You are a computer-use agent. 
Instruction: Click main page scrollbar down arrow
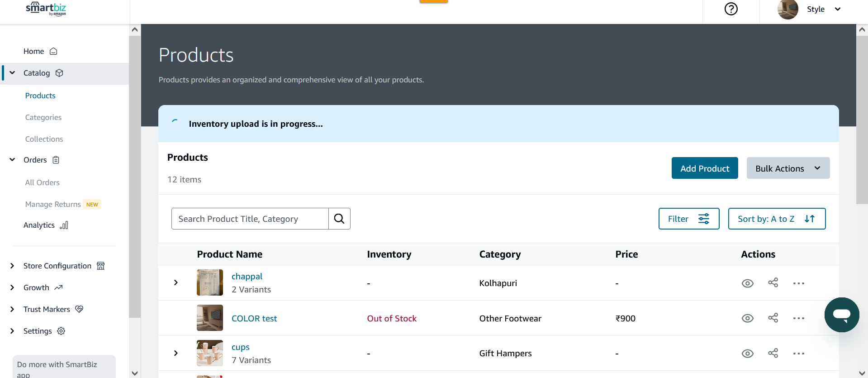click(x=862, y=373)
